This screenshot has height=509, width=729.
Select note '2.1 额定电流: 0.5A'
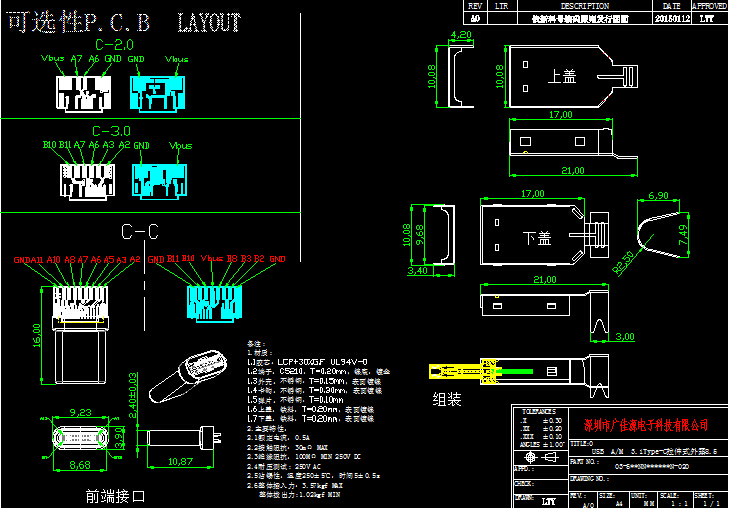[278, 438]
